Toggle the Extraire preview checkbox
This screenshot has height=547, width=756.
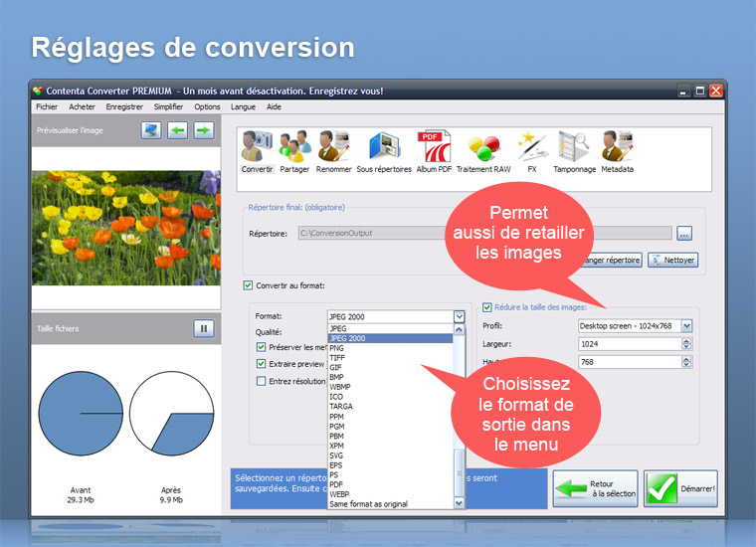[261, 364]
